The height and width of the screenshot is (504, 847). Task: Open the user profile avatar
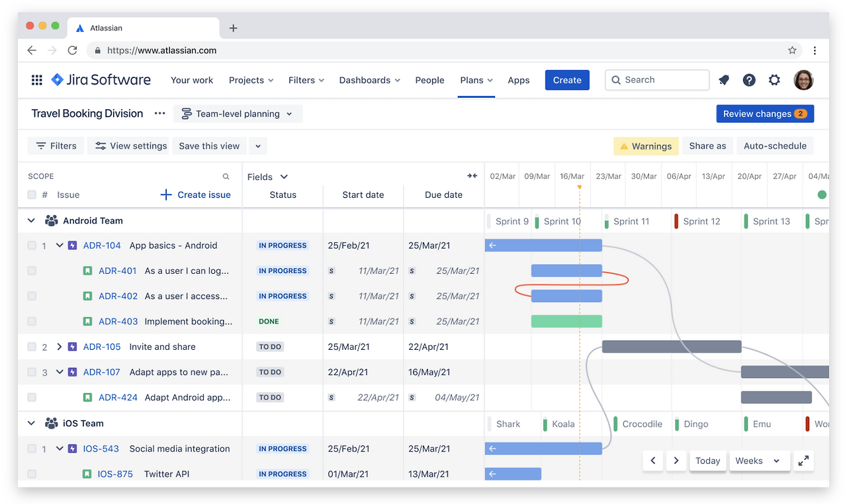(x=803, y=80)
